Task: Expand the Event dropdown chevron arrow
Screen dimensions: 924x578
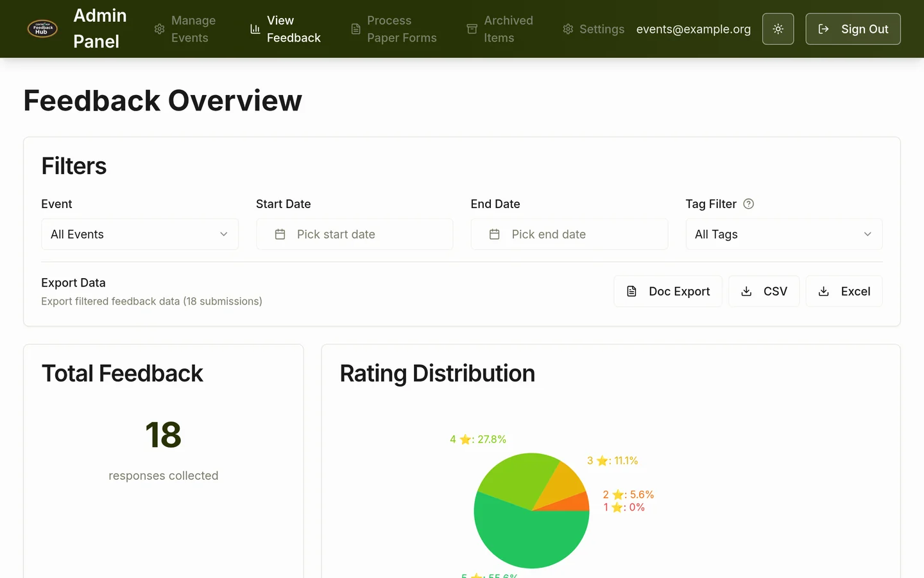Action: coord(224,234)
